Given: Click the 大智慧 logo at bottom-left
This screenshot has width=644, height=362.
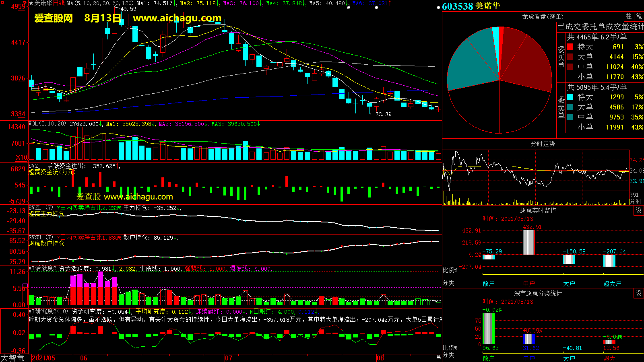Looking at the screenshot, I should 13,358.
